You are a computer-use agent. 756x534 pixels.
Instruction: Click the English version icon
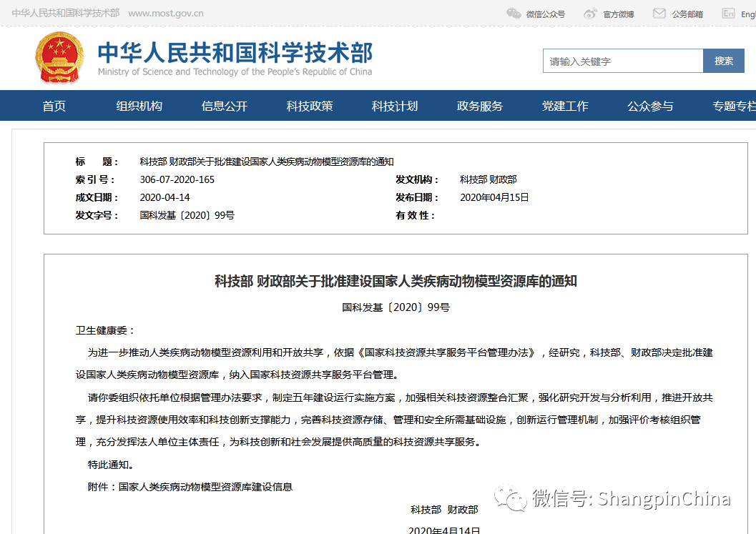tap(728, 13)
